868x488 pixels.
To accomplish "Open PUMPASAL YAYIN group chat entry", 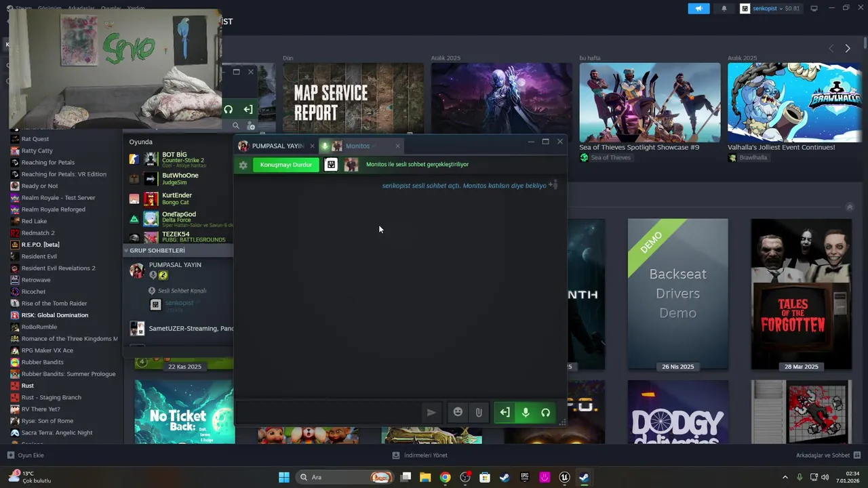I will pyautogui.click(x=175, y=264).
